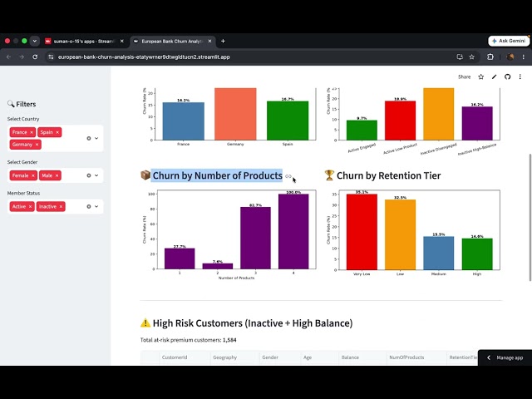Expand the Select Gender dropdown
The height and width of the screenshot is (399, 532).
click(96, 175)
